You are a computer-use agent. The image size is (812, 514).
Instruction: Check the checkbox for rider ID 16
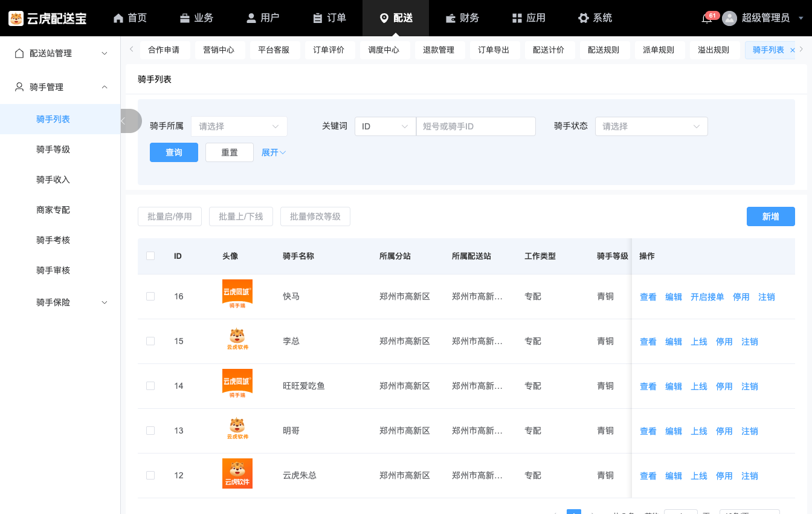(x=150, y=296)
